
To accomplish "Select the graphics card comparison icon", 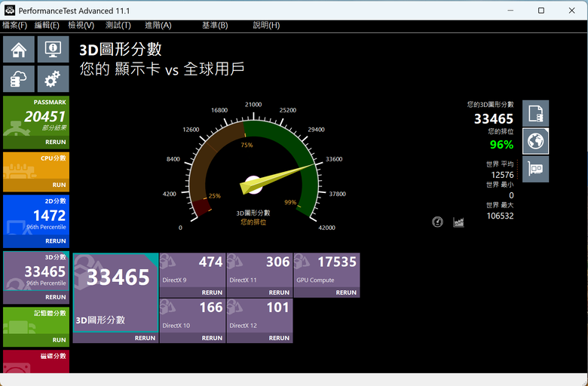I will [535, 169].
